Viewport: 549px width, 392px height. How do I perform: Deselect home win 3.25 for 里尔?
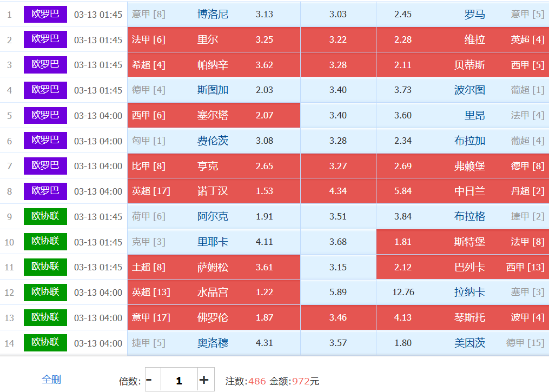click(x=264, y=39)
